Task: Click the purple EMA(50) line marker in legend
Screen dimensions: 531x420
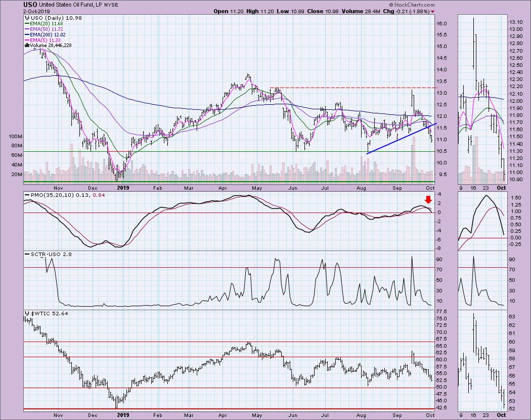Action: [x=27, y=29]
